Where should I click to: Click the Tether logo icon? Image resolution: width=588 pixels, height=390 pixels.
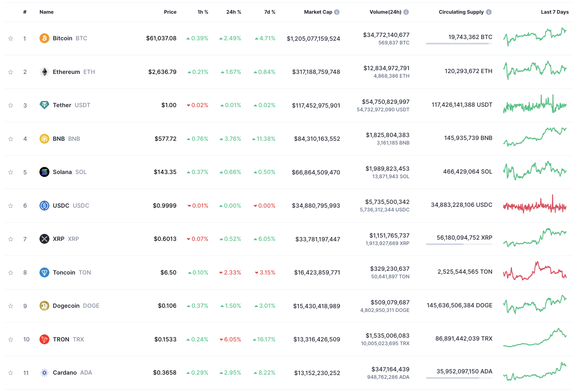44,105
